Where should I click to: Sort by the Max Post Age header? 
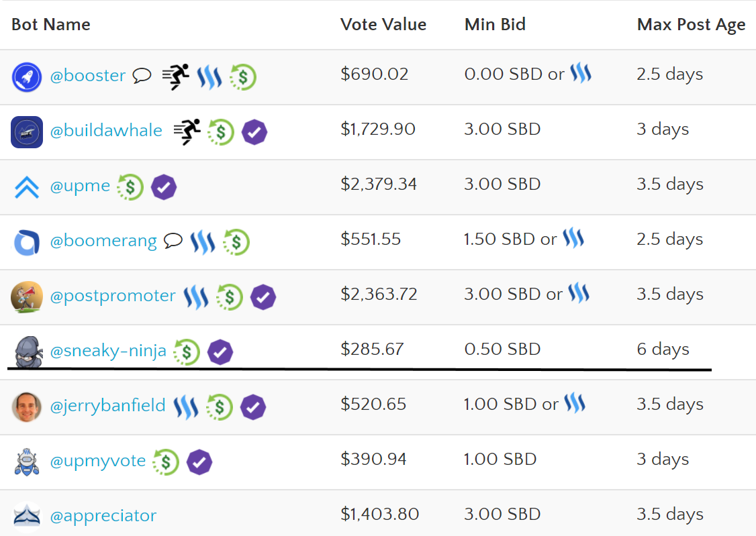692,25
